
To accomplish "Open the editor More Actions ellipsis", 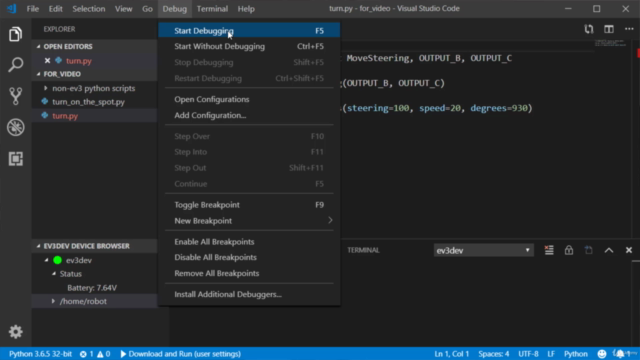I will tap(629, 29).
